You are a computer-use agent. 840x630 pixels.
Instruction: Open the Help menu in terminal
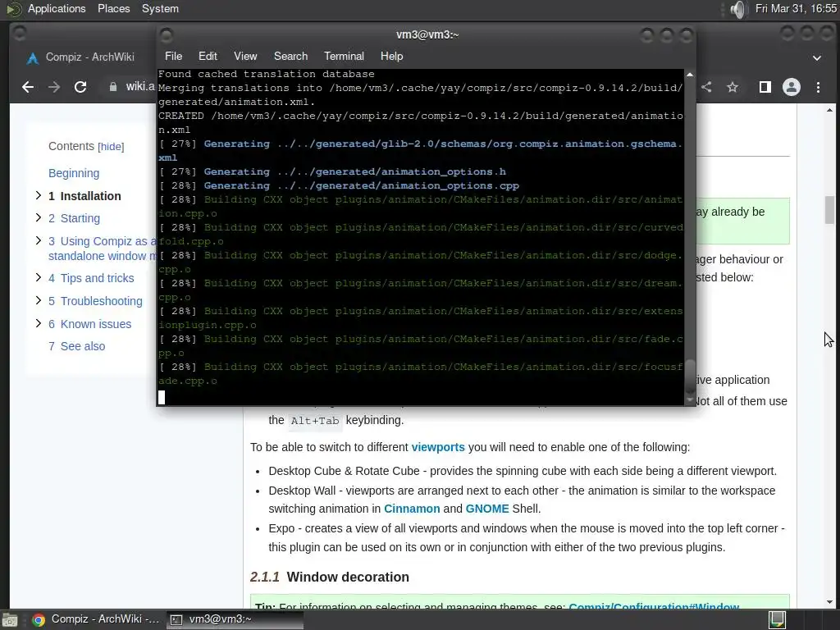point(391,57)
